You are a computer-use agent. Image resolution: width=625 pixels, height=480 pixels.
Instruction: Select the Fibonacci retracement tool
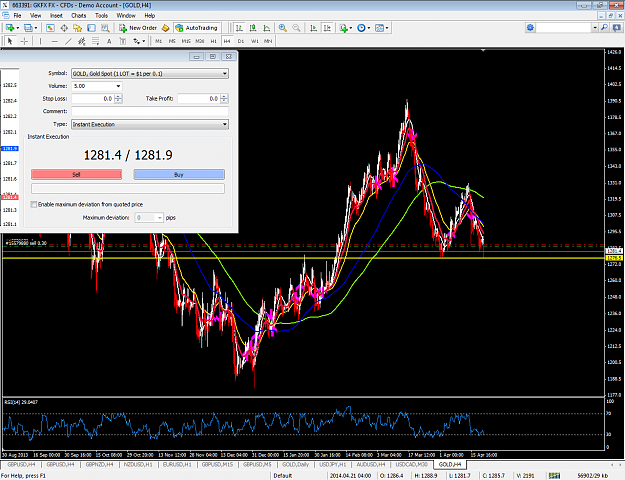(x=95, y=41)
